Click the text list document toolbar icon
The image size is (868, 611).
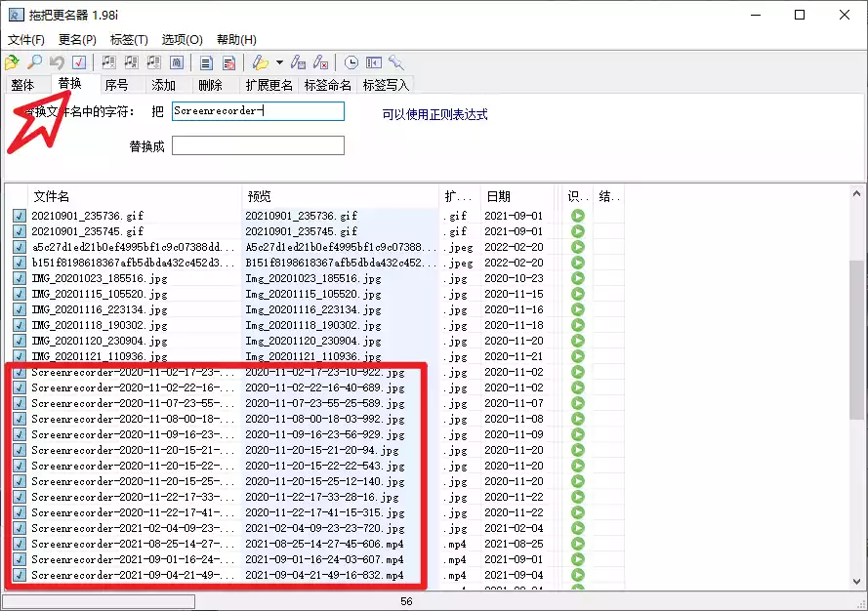(x=206, y=62)
